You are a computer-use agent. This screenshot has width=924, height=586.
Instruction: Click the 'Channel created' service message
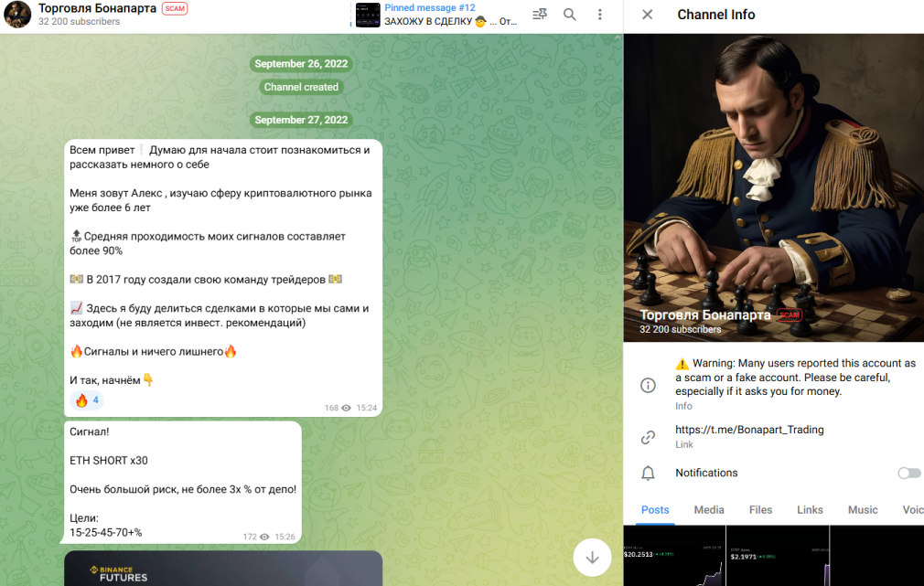point(301,87)
